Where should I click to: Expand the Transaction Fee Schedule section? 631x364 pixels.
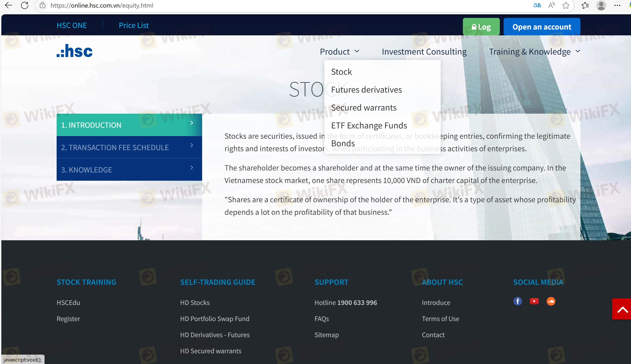129,147
